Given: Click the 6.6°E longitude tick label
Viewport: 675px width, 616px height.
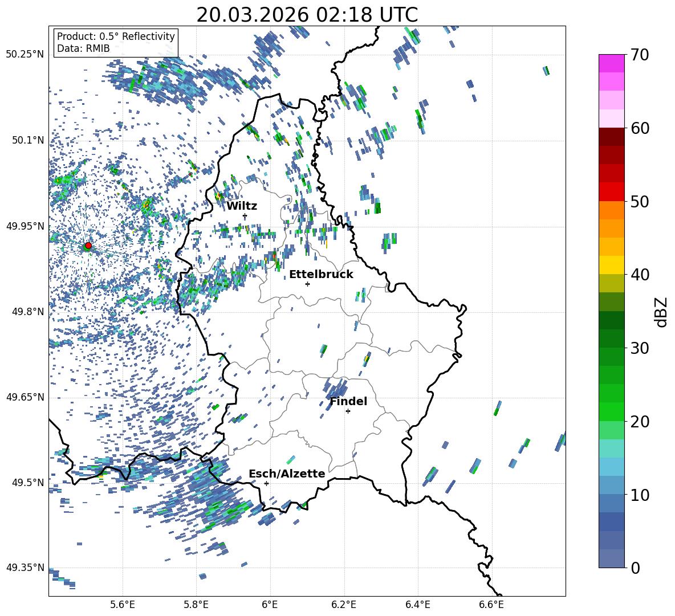Looking at the screenshot, I should click(x=491, y=604).
